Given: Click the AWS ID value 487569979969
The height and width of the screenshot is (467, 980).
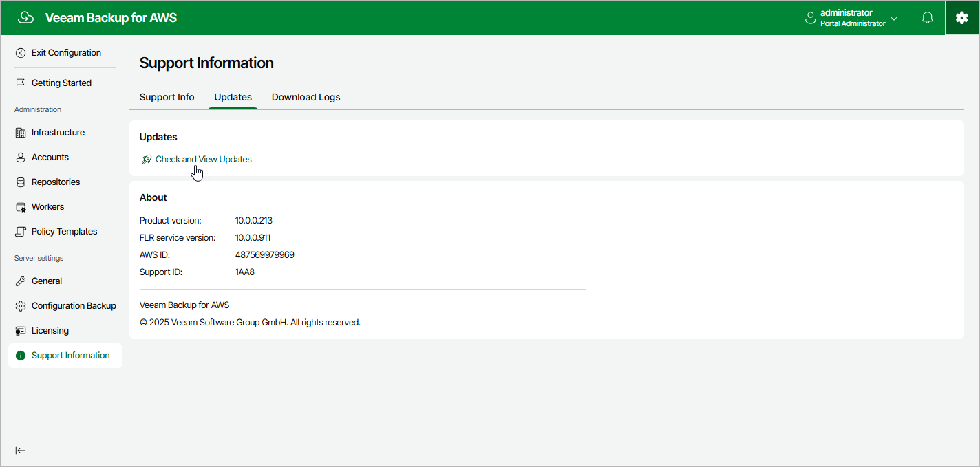Looking at the screenshot, I should pyautogui.click(x=265, y=255).
